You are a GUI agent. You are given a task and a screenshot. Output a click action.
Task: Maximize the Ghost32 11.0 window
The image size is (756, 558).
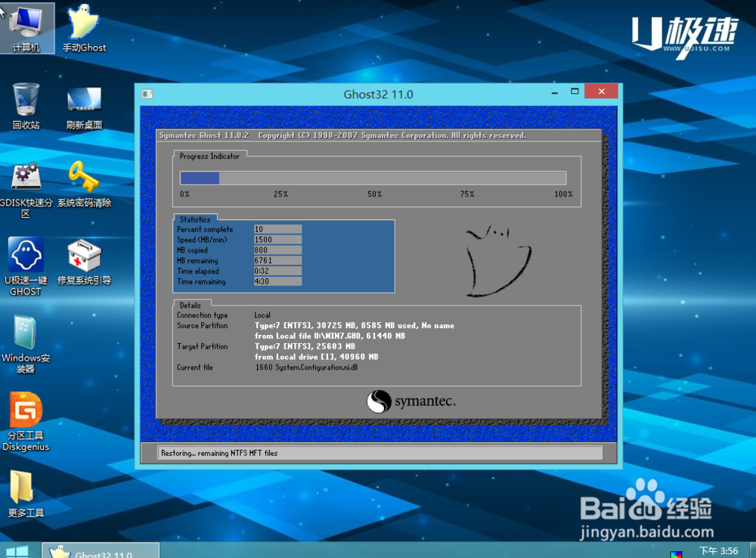coord(575,91)
